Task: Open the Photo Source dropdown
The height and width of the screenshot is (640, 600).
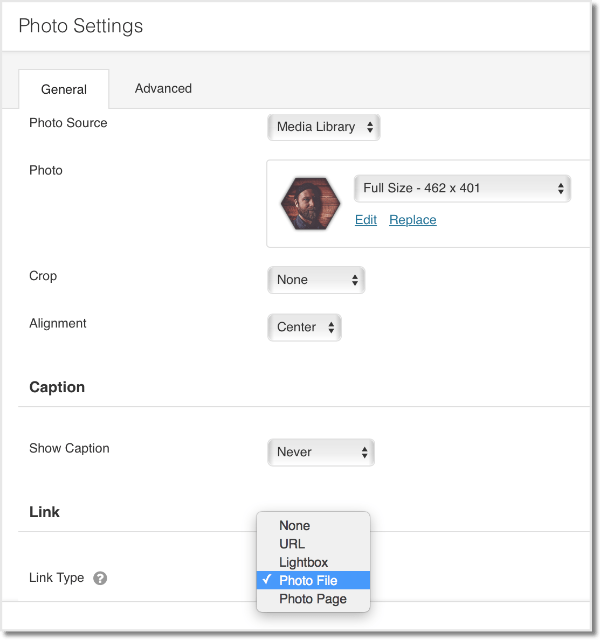Action: tap(324, 127)
